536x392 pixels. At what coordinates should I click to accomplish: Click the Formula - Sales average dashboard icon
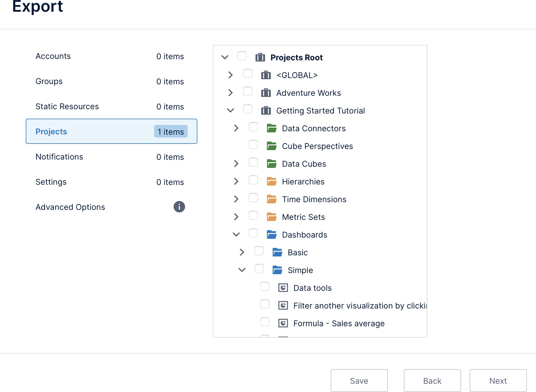click(283, 323)
